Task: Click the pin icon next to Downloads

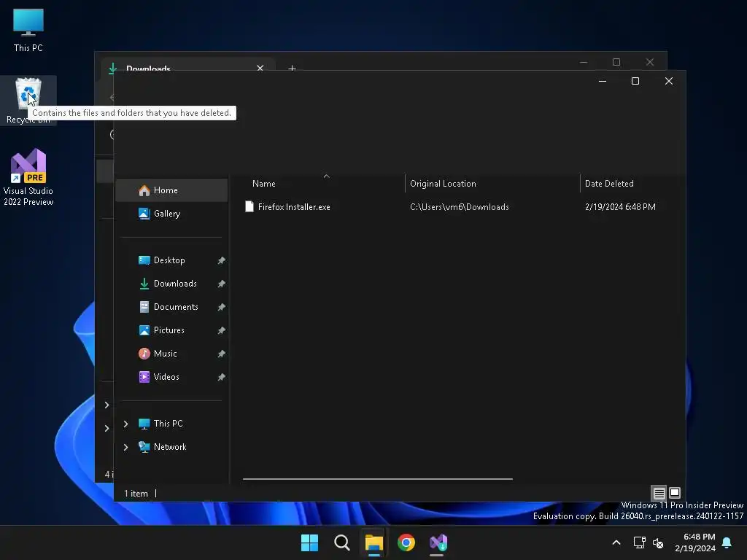Action: pos(221,284)
